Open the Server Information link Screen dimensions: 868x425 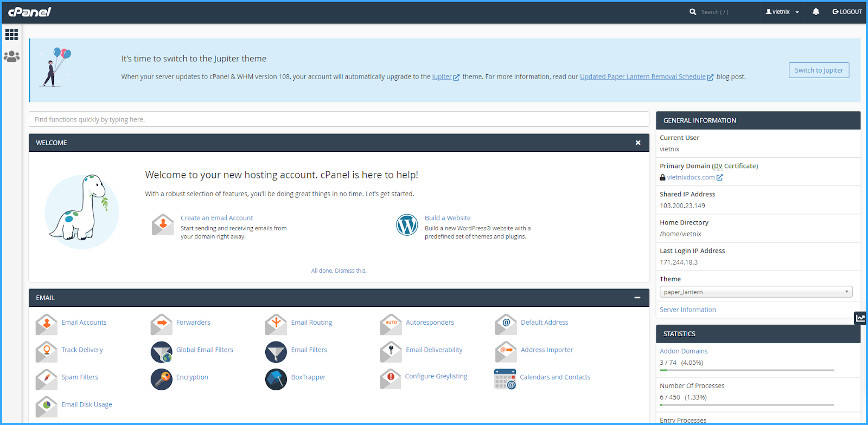(x=688, y=310)
